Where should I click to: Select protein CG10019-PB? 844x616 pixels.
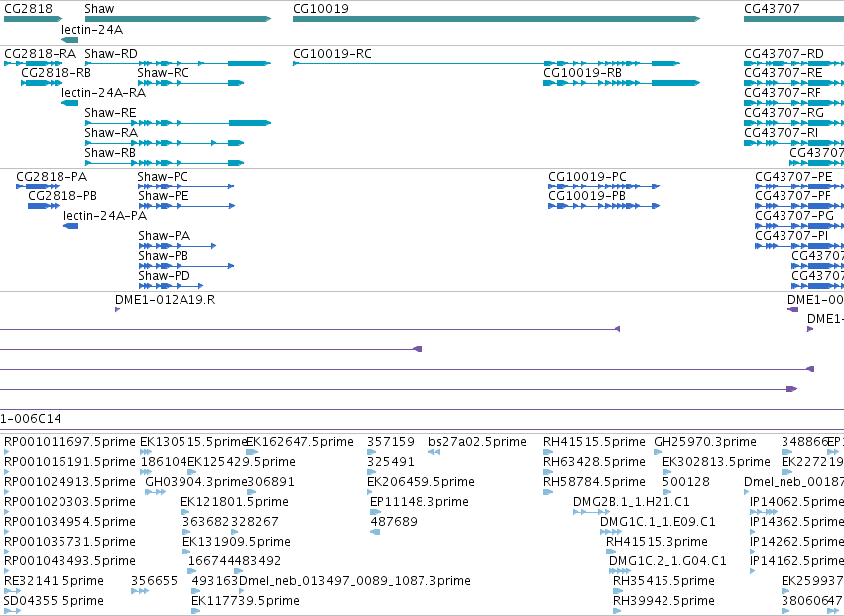[x=587, y=196]
